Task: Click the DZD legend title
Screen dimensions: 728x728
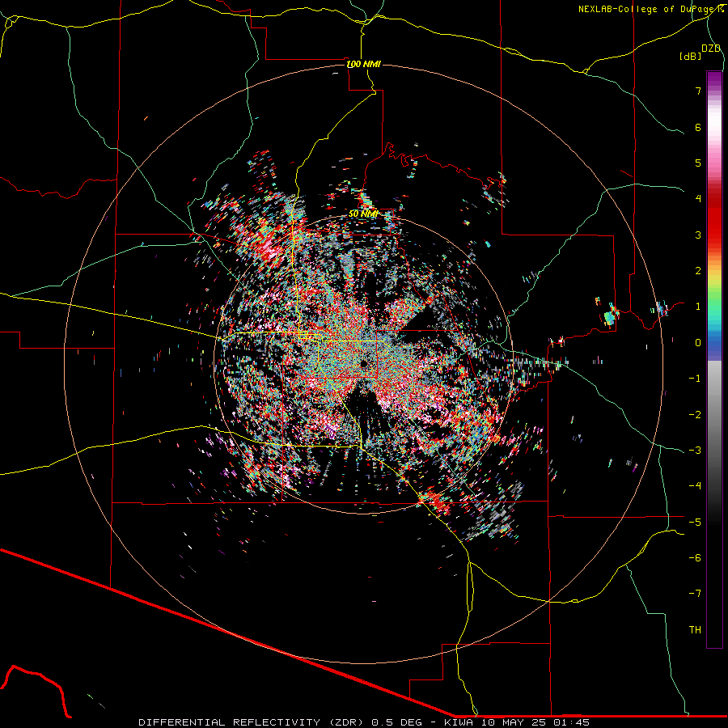Action: tap(711, 49)
